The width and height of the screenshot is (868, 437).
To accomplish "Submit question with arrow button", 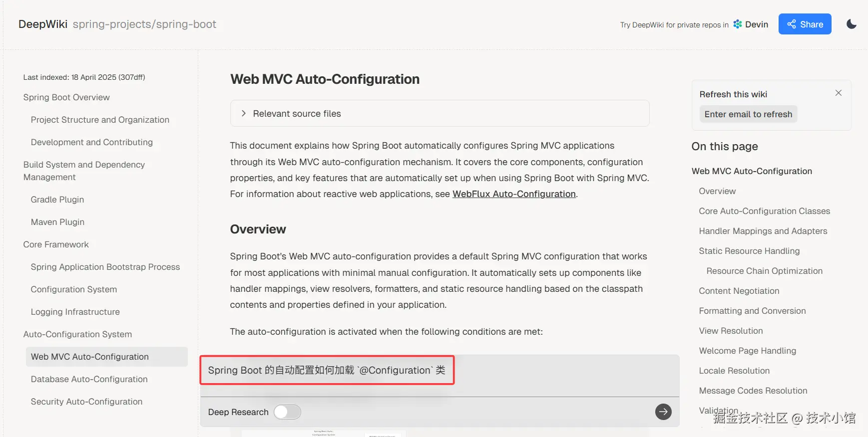I will [663, 412].
